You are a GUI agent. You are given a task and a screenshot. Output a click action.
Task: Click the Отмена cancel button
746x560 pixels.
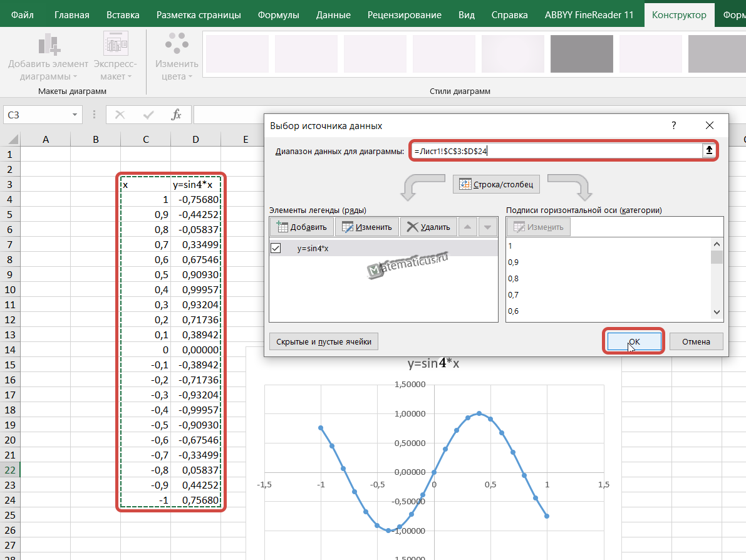[x=696, y=341]
